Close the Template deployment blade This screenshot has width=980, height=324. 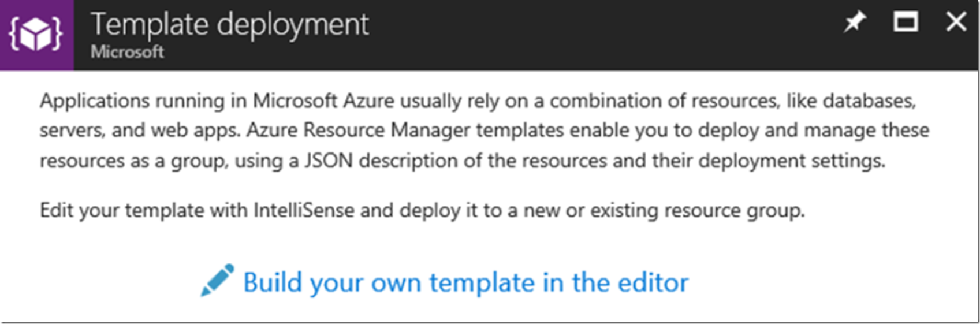(x=956, y=22)
